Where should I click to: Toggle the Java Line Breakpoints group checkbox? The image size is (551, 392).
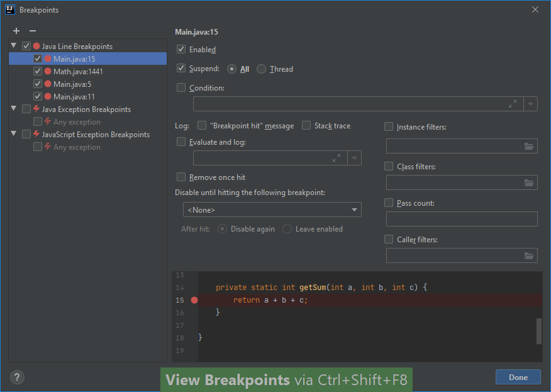(26, 46)
